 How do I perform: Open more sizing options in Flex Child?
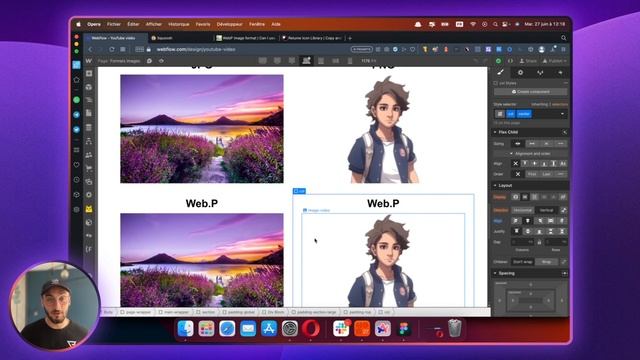pyautogui.click(x=561, y=144)
